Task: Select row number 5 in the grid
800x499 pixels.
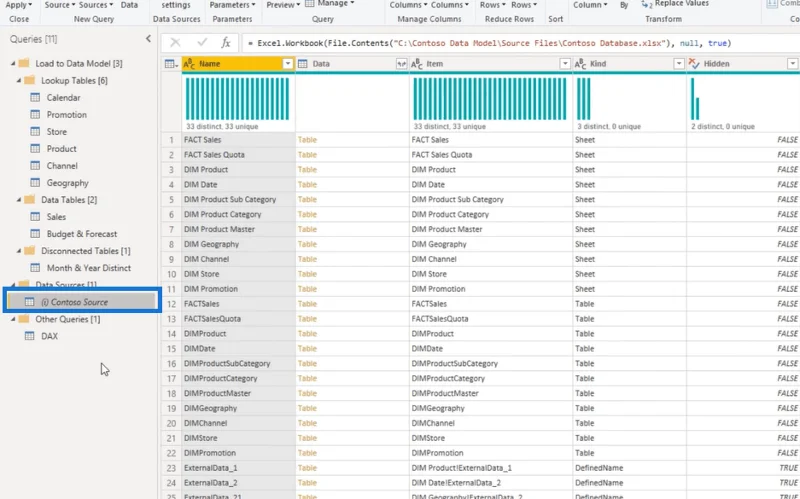Action: 171,199
